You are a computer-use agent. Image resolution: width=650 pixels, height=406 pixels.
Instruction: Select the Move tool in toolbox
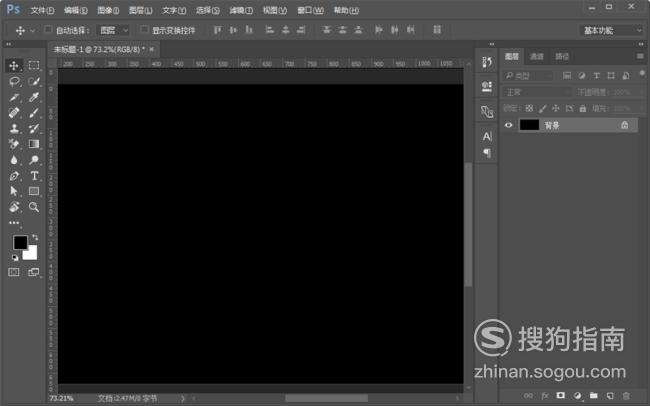(x=14, y=66)
